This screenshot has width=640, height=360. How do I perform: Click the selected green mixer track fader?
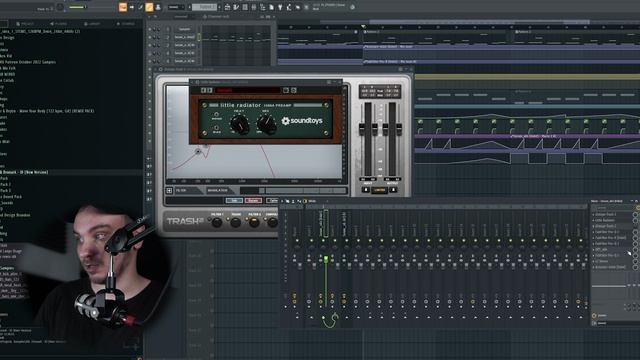point(326,260)
